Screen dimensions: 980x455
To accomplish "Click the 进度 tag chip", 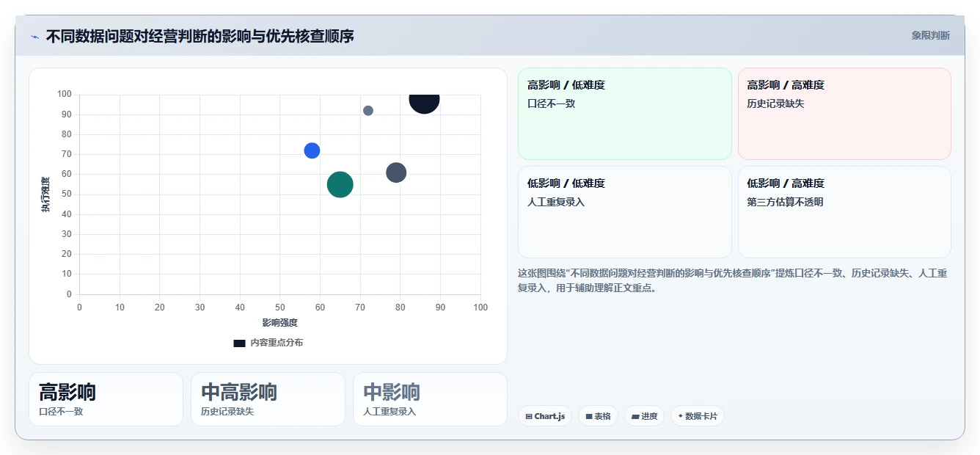I will (x=645, y=416).
